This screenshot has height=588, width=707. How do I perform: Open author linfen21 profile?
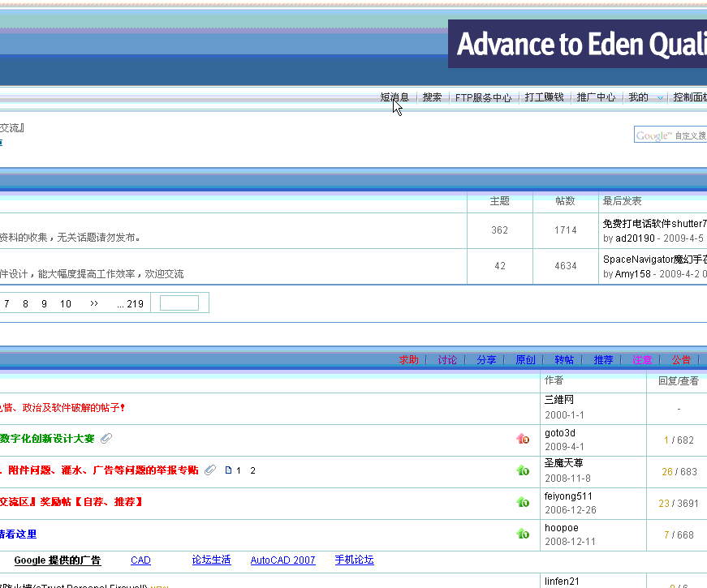562,582
